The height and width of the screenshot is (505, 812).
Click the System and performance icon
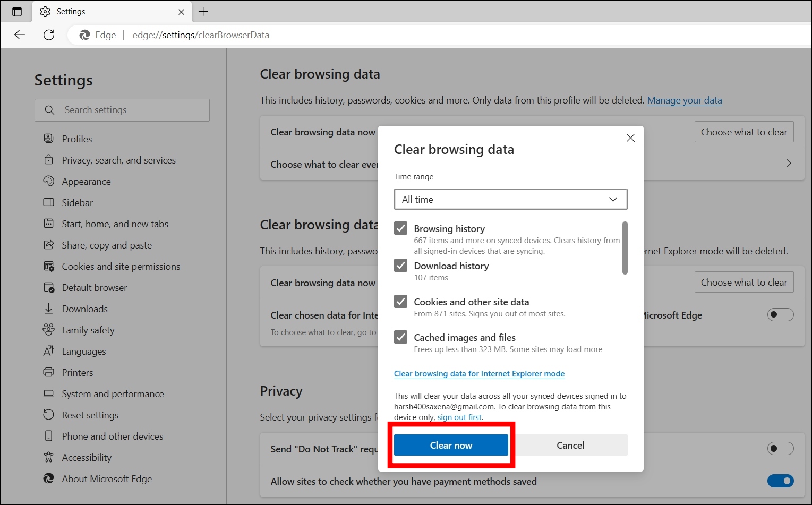[x=48, y=393]
